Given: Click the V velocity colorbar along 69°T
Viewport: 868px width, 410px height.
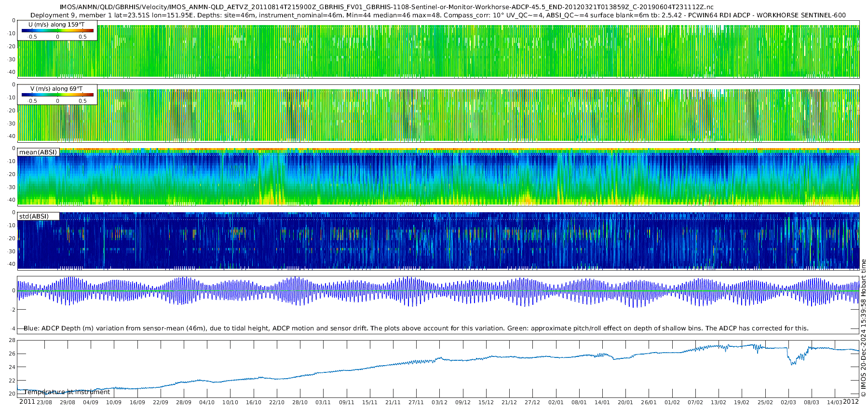Looking at the screenshot, I should [57, 95].
